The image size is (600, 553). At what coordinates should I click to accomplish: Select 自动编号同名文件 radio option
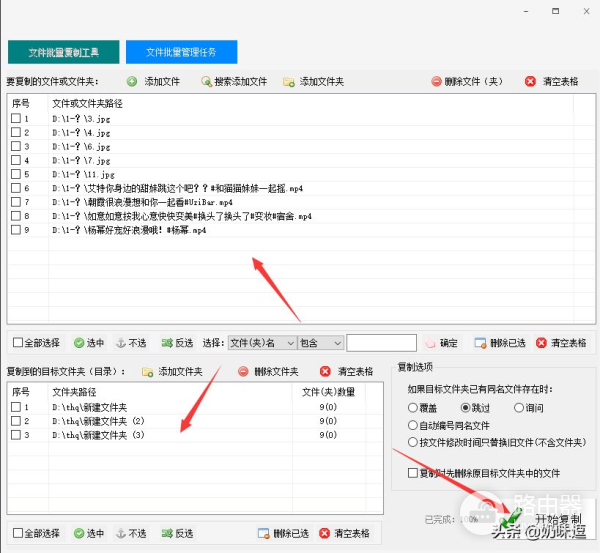click(x=412, y=425)
